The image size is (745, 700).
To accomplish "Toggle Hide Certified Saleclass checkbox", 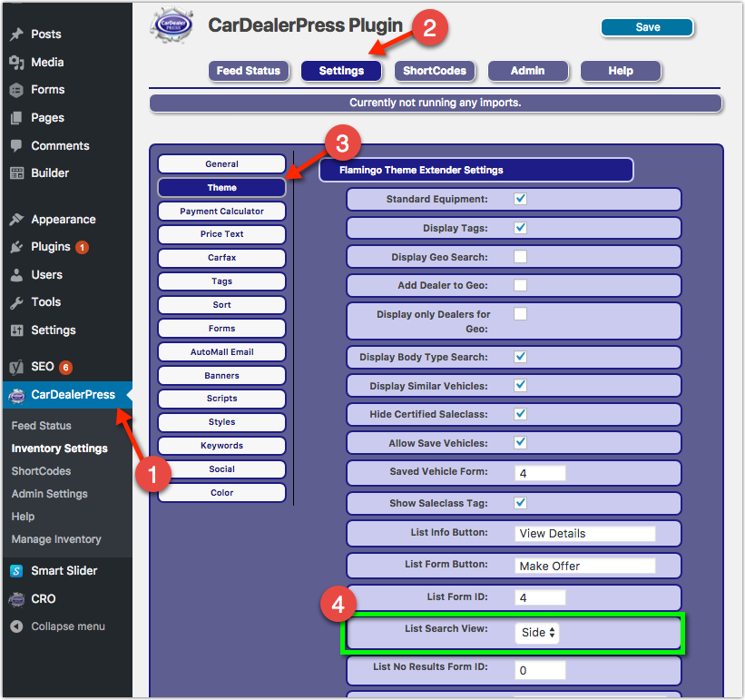I will tap(520, 413).
